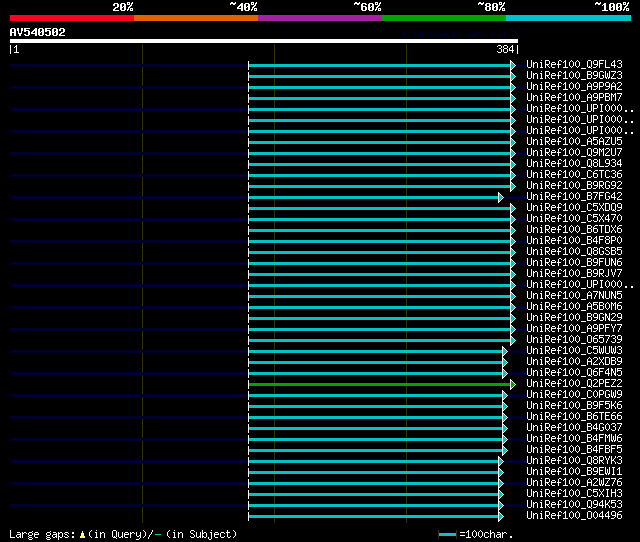Click UniRef100_A7NUN5 label
The width and height of the screenshot is (640, 542).
tap(574, 296)
